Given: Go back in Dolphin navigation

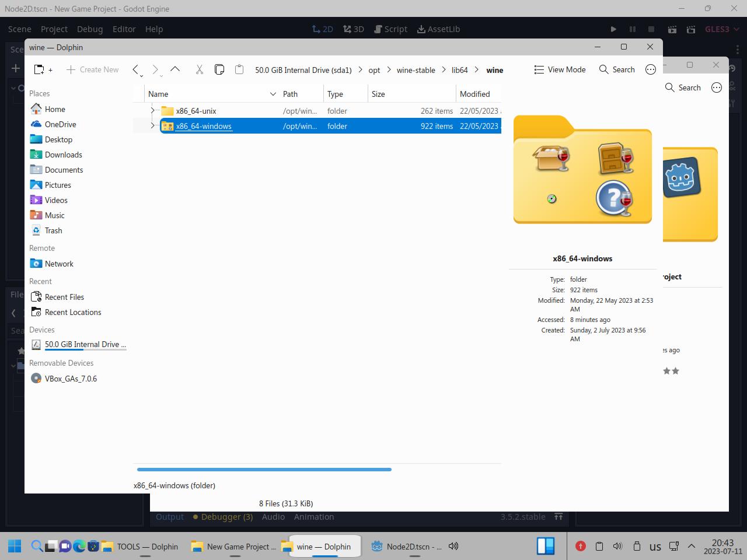Looking at the screenshot, I should click(136, 69).
